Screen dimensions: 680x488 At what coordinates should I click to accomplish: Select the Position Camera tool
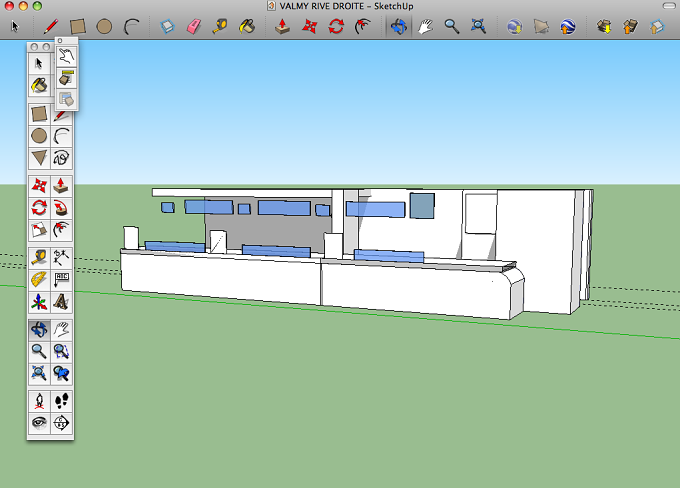click(x=39, y=401)
